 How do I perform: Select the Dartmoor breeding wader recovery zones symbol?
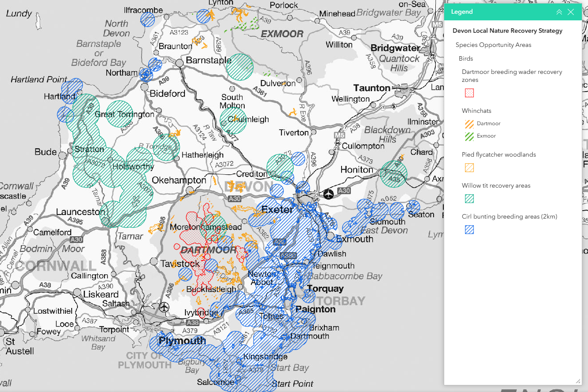469,93
